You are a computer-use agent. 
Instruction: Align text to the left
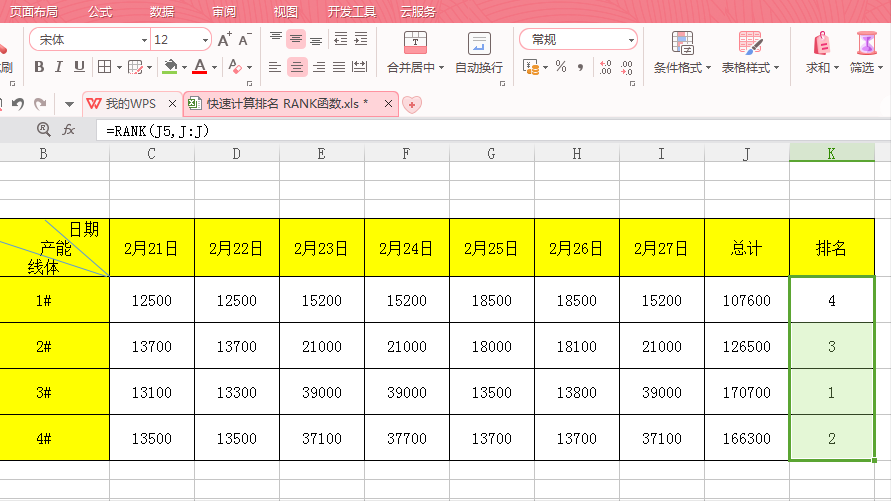pyautogui.click(x=275, y=67)
